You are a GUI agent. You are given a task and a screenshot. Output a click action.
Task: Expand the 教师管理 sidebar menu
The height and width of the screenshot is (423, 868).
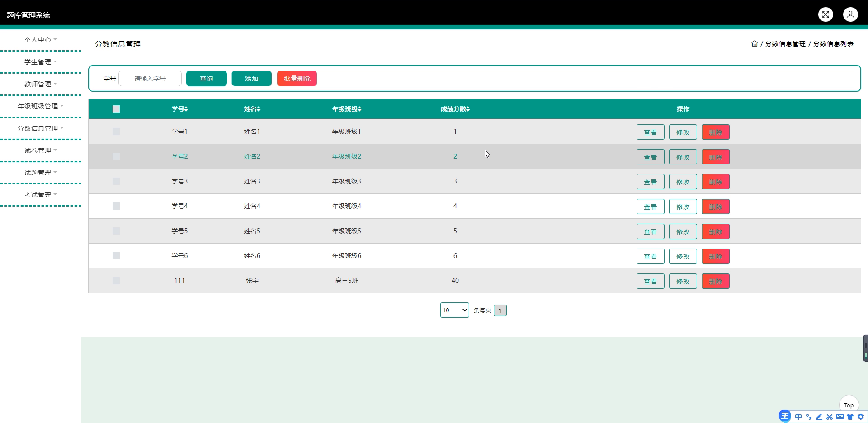(x=41, y=84)
